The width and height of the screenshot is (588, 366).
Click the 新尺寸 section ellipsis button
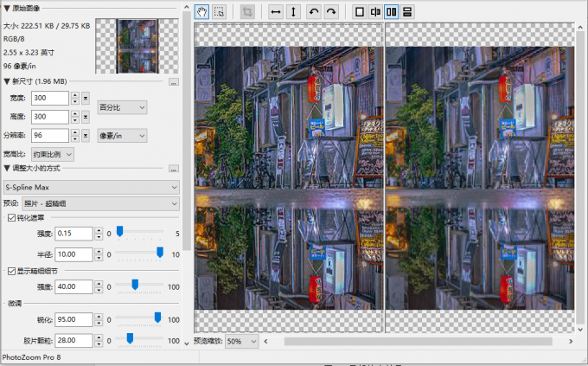173,81
